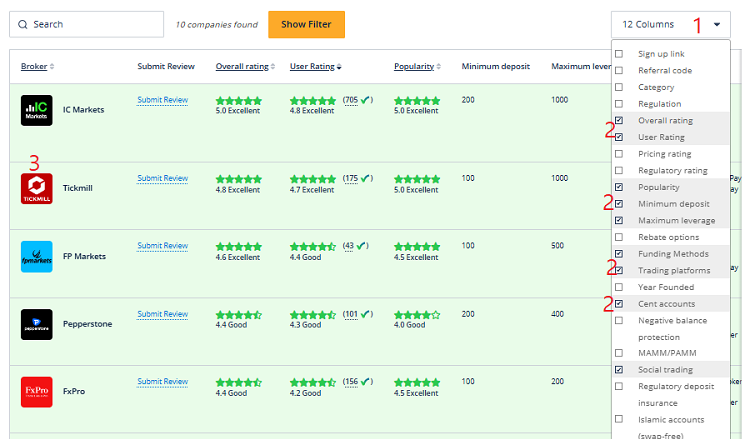Viewport: 750px width, 439px height.
Task: Enable the Rebate options column
Action: coord(619,237)
